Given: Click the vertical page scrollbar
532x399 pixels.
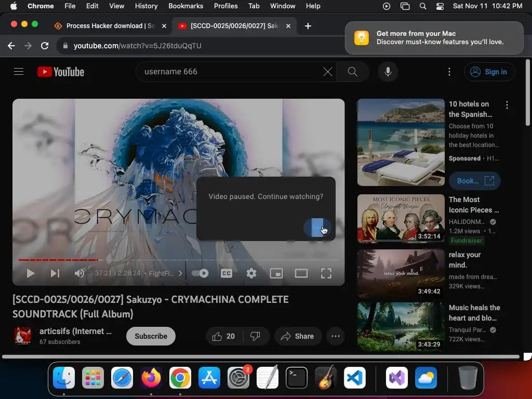Looking at the screenshot, I should (528, 92).
